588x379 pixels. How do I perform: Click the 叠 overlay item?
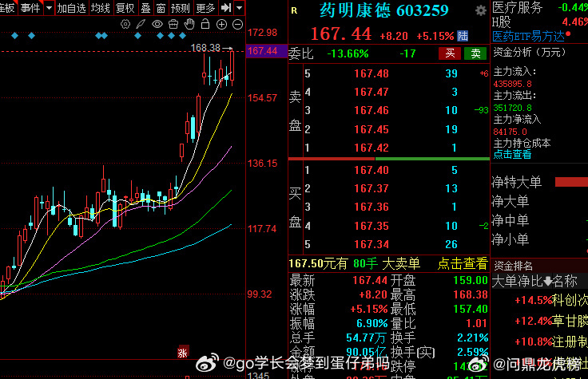tap(146, 7)
